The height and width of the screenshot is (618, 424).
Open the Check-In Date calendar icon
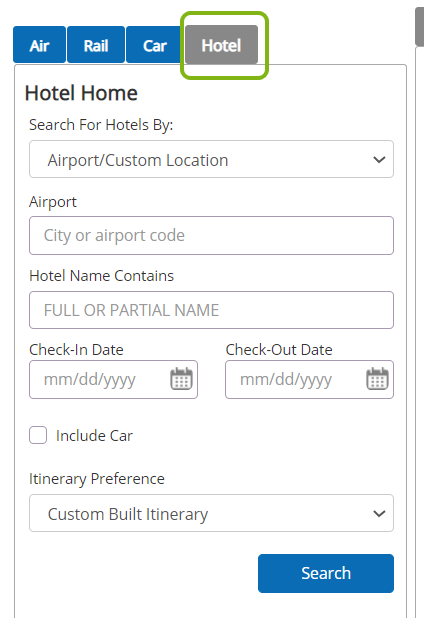click(x=181, y=379)
